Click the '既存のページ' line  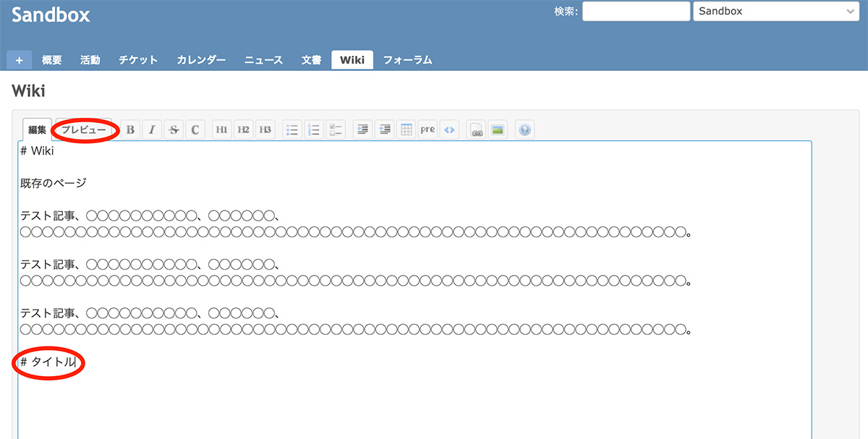click(x=54, y=183)
